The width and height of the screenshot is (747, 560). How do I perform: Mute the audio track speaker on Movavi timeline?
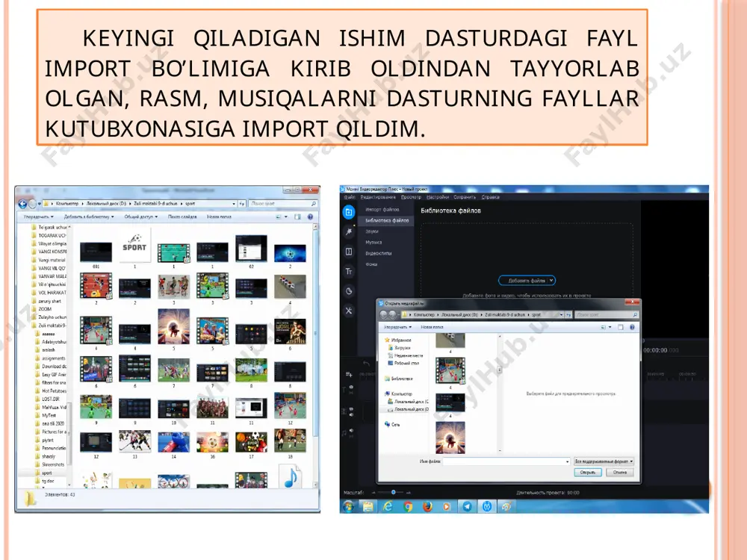tap(352, 431)
